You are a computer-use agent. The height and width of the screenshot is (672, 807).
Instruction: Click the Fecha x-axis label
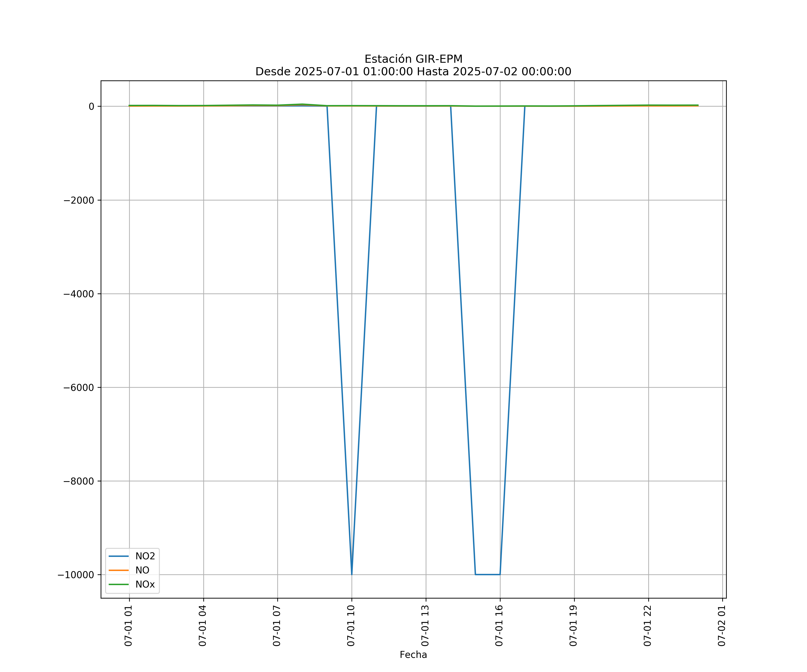[413, 655]
